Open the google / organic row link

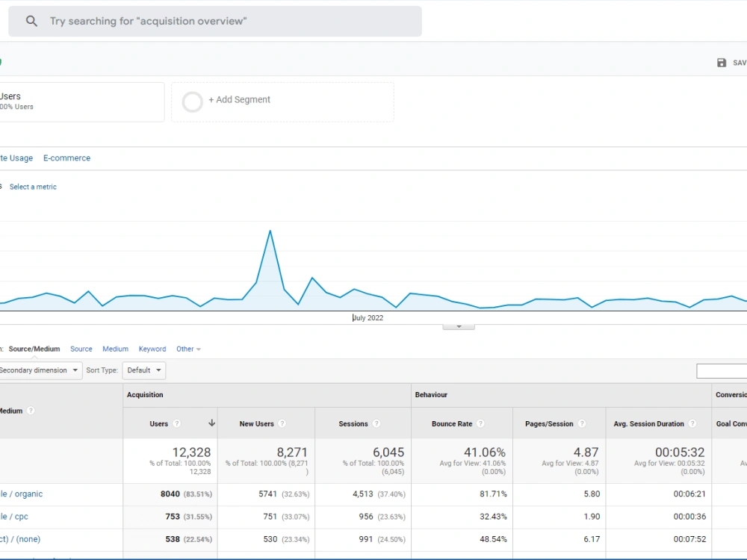click(x=22, y=494)
